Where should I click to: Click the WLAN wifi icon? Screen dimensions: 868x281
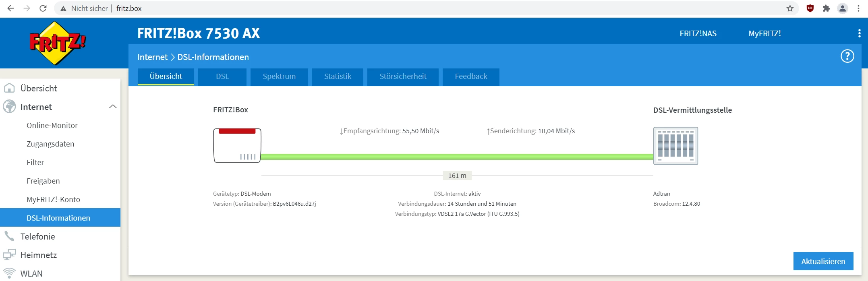[9, 273]
